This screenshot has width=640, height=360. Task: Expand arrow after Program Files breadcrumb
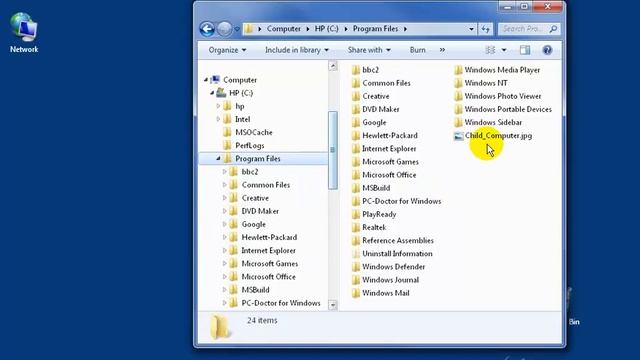405,29
